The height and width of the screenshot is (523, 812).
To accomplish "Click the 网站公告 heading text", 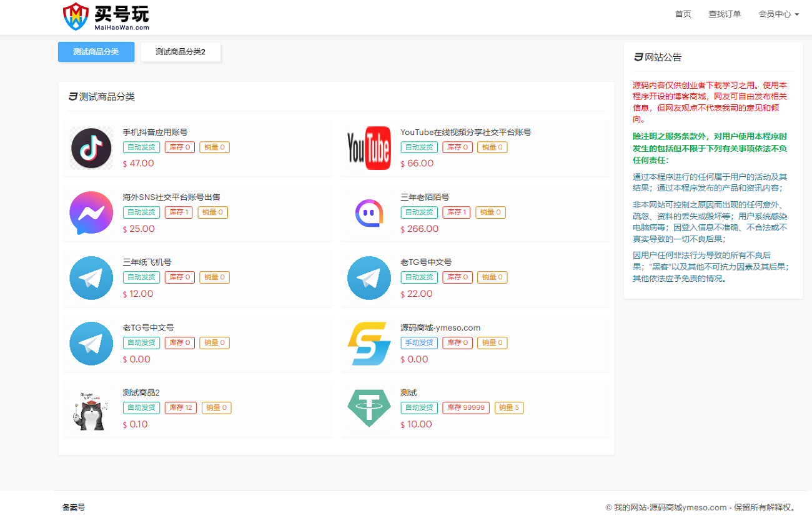I will pyautogui.click(x=663, y=57).
